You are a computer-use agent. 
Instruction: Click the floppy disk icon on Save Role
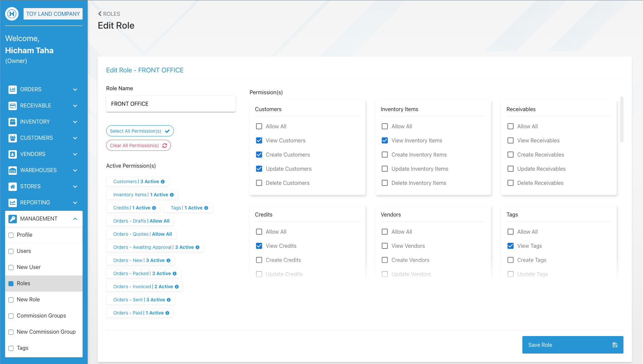[x=615, y=345]
